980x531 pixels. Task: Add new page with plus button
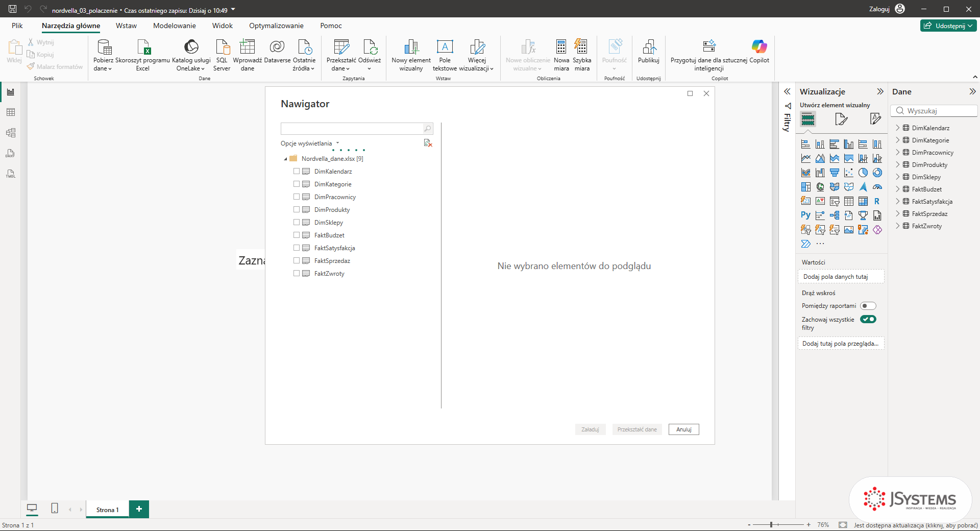tap(139, 509)
